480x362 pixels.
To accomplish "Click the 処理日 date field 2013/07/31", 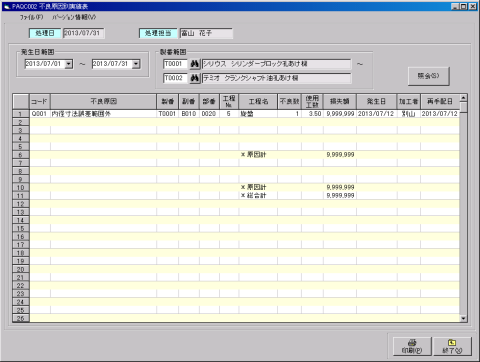I will pos(83,33).
